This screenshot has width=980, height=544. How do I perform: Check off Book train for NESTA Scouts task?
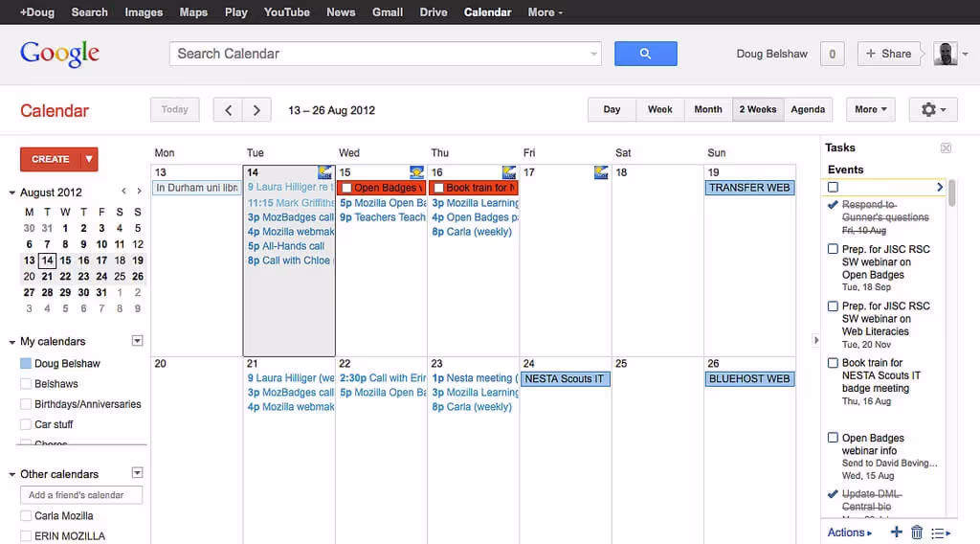point(833,363)
